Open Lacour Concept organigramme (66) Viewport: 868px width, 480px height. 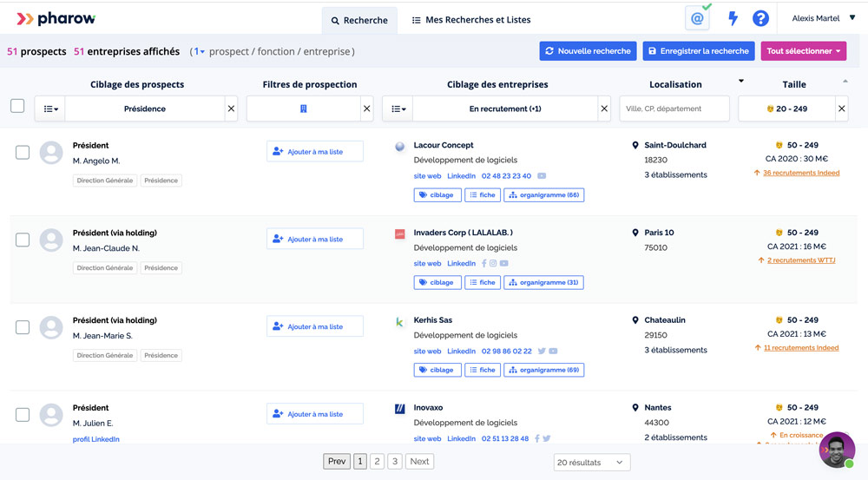coord(543,195)
